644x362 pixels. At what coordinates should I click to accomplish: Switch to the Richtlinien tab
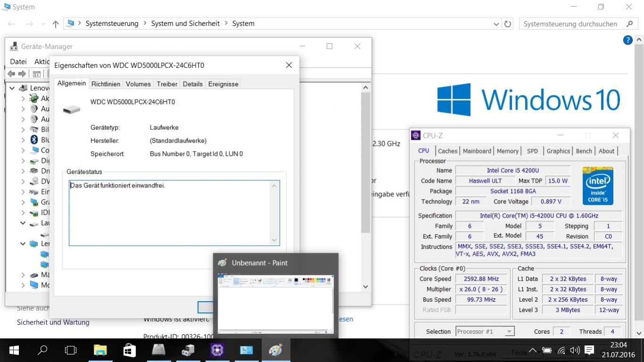pos(106,84)
